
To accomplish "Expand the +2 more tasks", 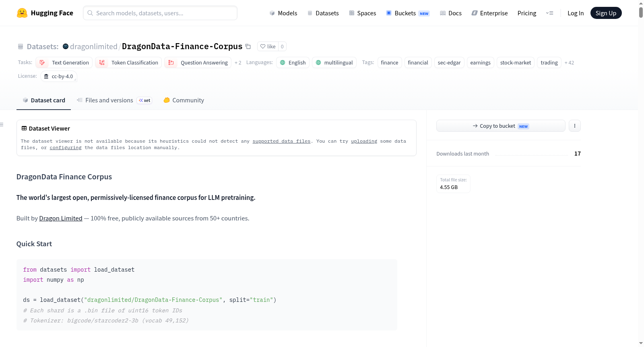I will click(x=238, y=62).
